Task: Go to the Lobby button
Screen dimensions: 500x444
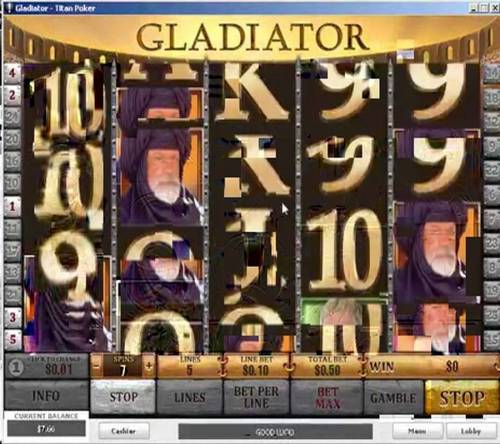Action: pos(471,431)
